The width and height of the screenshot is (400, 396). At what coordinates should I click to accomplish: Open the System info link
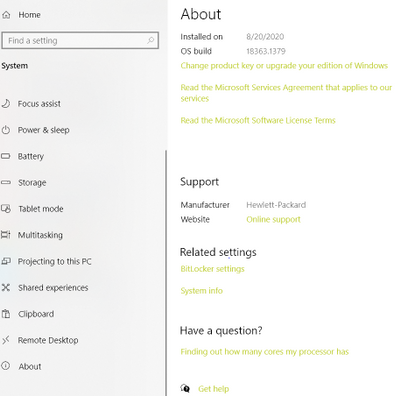click(201, 291)
